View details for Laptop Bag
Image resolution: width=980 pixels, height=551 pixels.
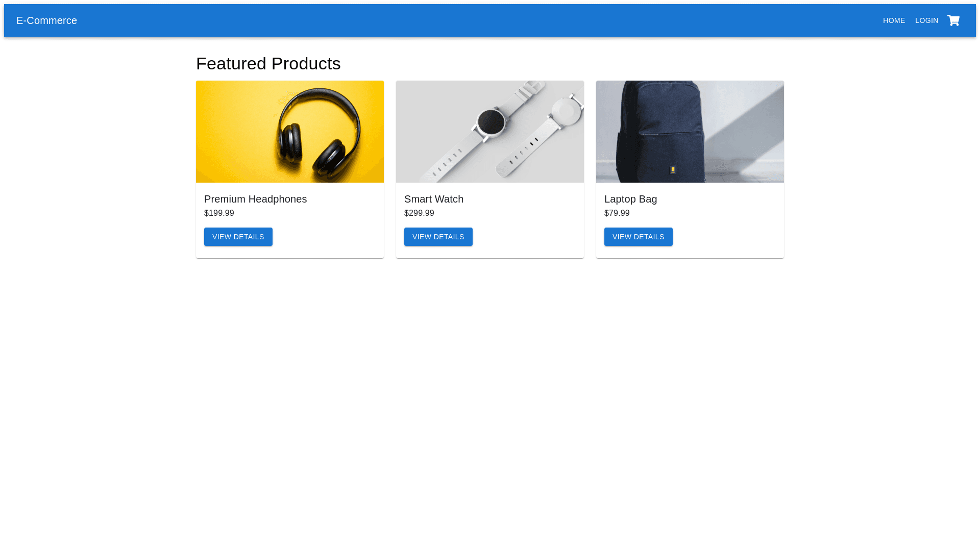pos(638,237)
